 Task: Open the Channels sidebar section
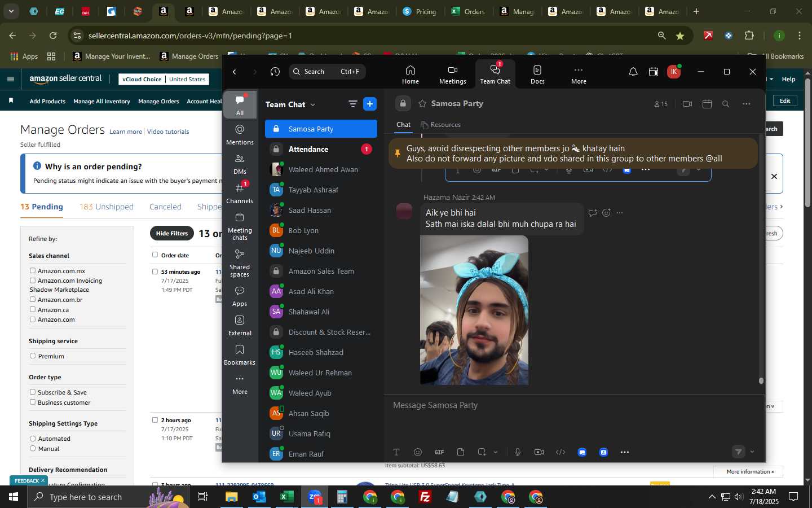pos(240,193)
